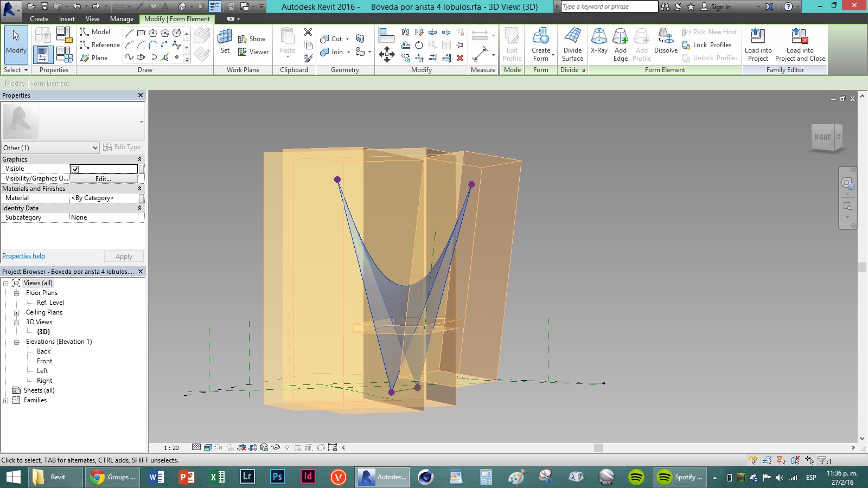Click the Lock Profiles button

707,45
